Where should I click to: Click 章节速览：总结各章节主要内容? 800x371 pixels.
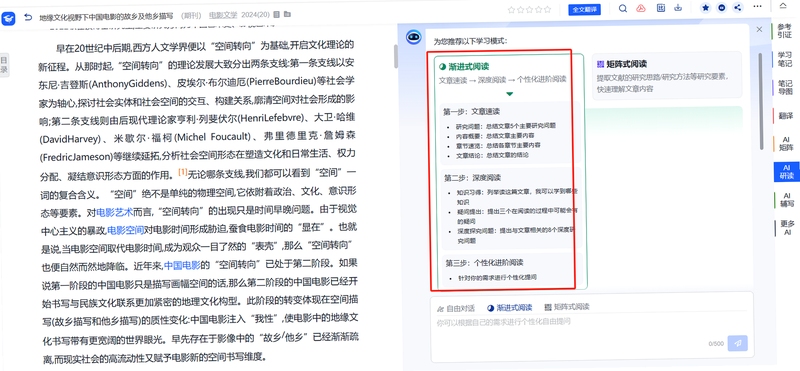click(x=498, y=145)
